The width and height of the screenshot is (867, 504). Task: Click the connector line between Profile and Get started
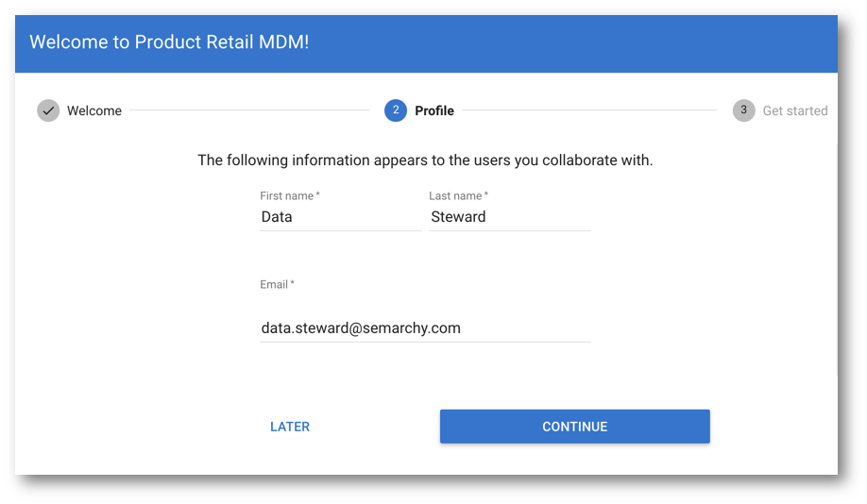tap(589, 110)
